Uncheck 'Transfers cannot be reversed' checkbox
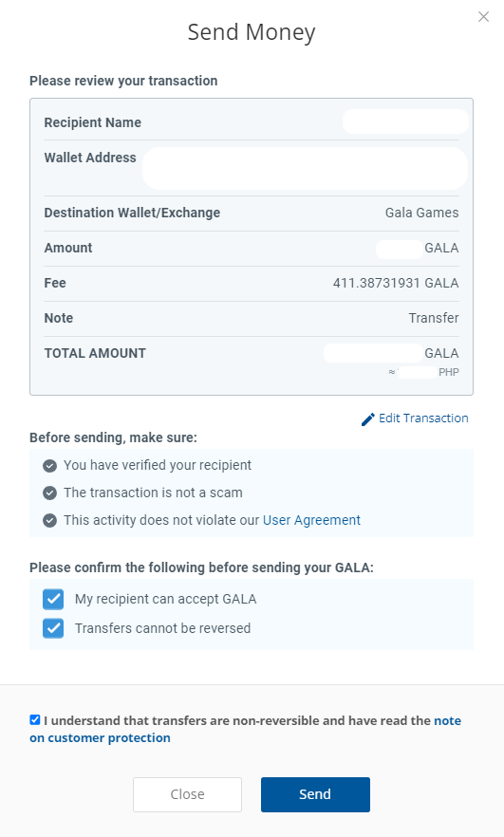The height and width of the screenshot is (837, 504). point(53,628)
